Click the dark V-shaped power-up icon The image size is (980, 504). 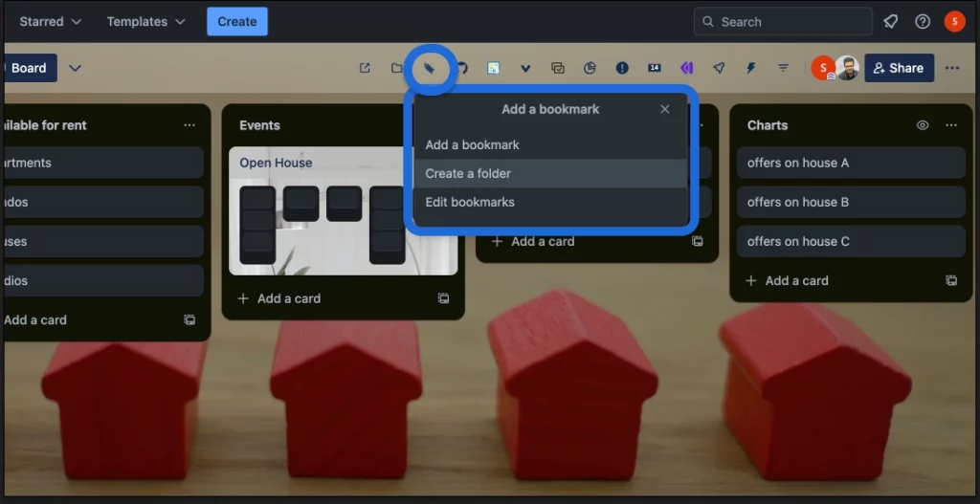click(x=525, y=68)
